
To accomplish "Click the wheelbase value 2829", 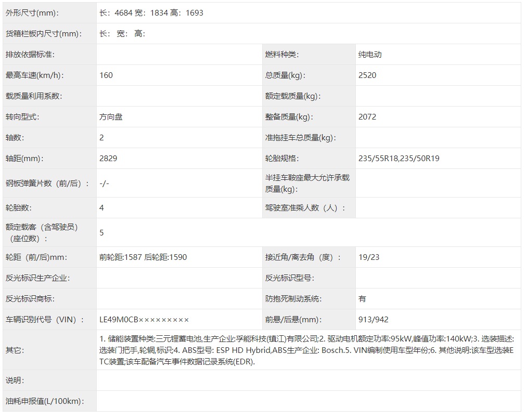I will point(108,159).
